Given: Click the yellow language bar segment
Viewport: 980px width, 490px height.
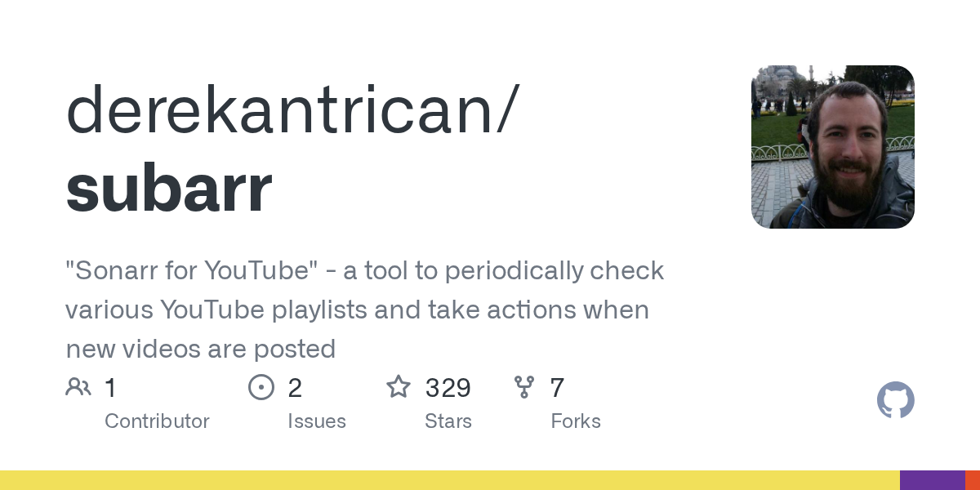Looking at the screenshot, I should point(449,480).
